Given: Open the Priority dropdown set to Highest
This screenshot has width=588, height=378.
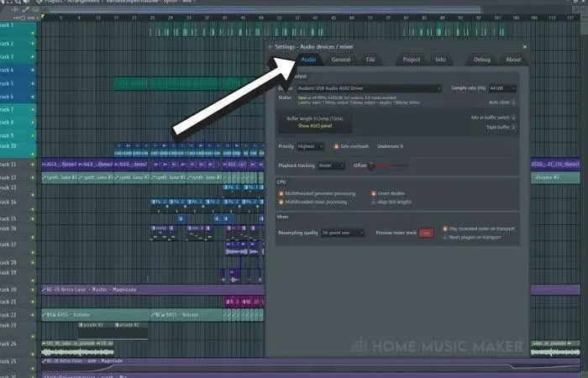Looking at the screenshot, I should click(310, 146).
